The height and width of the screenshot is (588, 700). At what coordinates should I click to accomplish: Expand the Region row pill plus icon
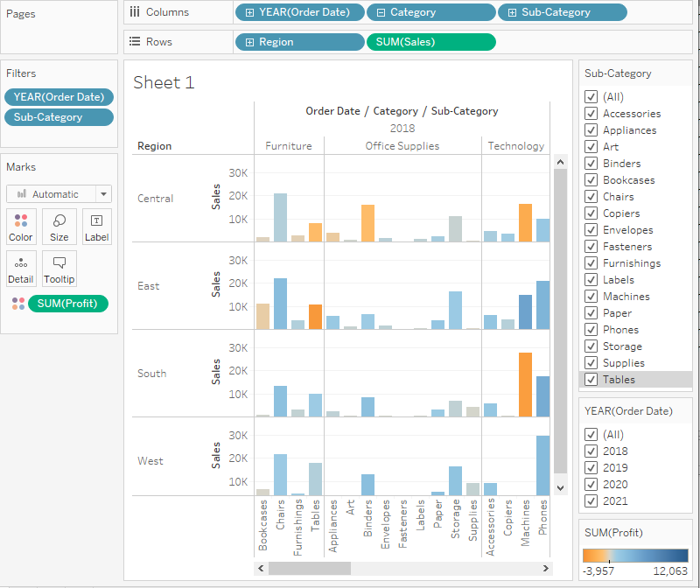(x=250, y=42)
